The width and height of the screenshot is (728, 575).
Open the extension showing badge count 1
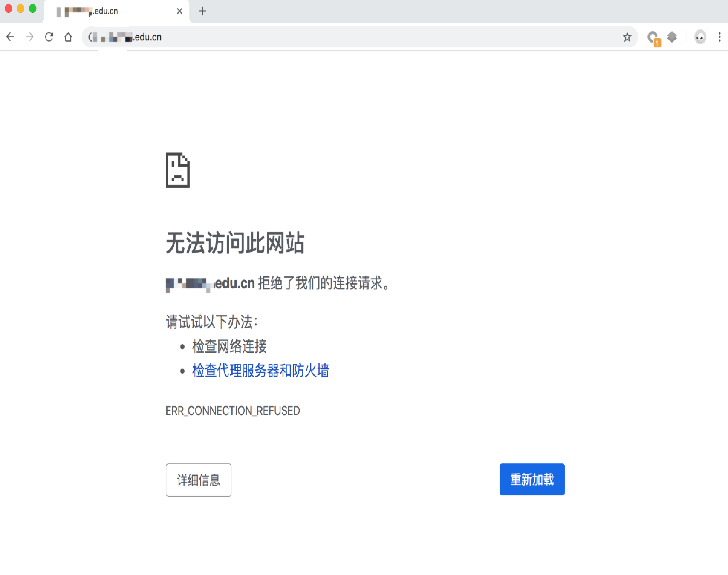(653, 37)
